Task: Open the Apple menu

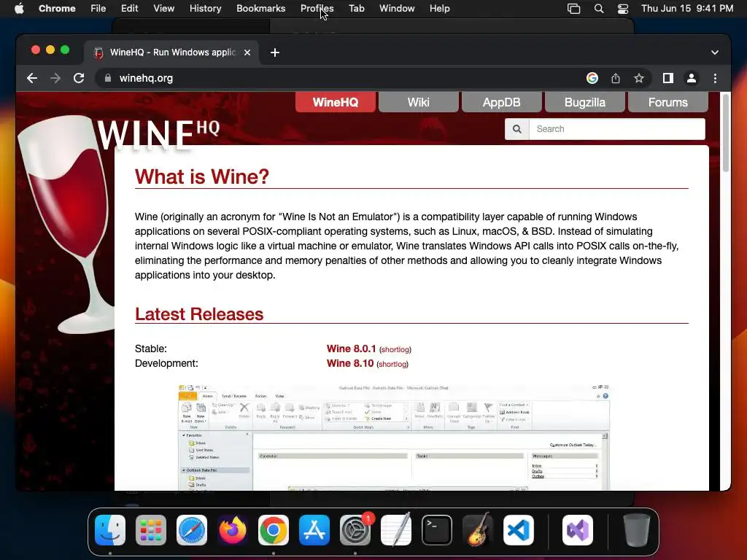Action: coord(19,9)
